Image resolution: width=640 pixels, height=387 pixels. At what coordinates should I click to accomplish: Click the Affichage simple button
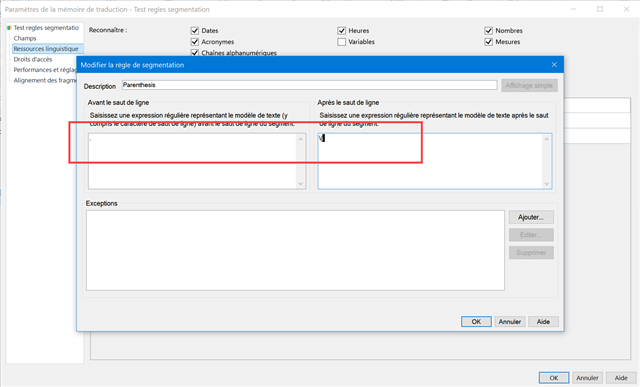pos(529,85)
